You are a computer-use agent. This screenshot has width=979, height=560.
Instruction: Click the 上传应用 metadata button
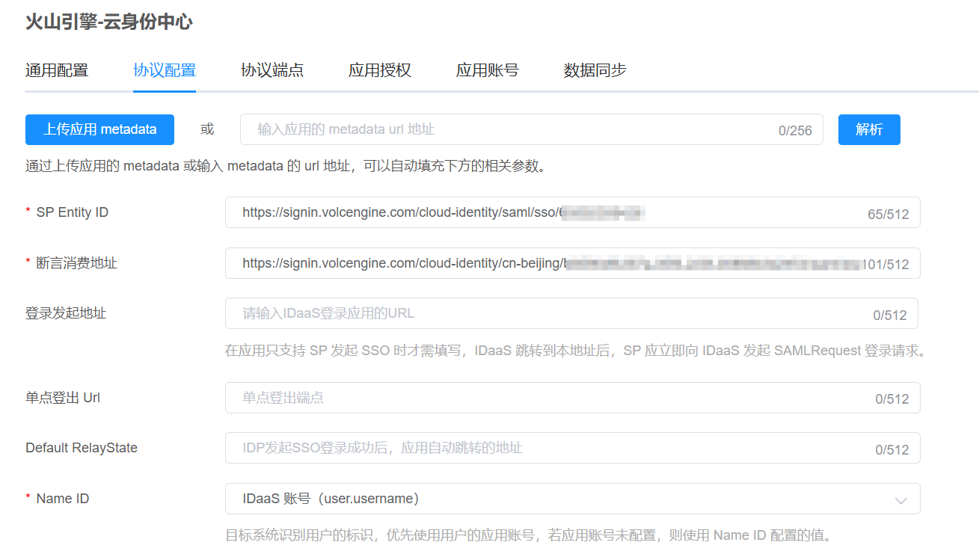[99, 129]
